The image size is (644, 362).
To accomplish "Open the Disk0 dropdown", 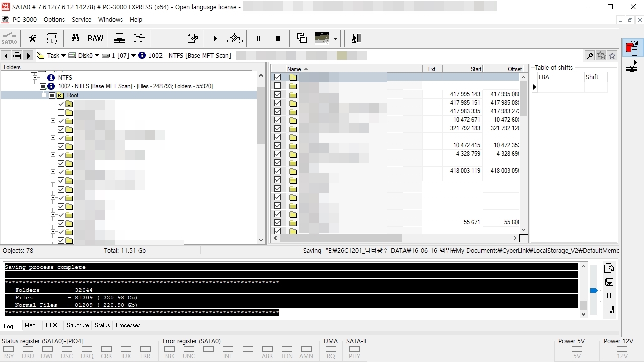I will point(84,56).
